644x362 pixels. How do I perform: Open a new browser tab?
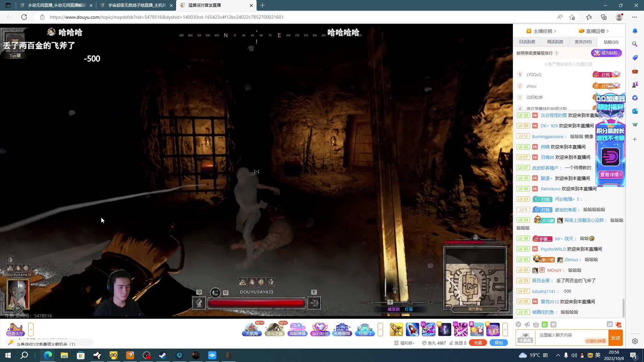coord(263,5)
